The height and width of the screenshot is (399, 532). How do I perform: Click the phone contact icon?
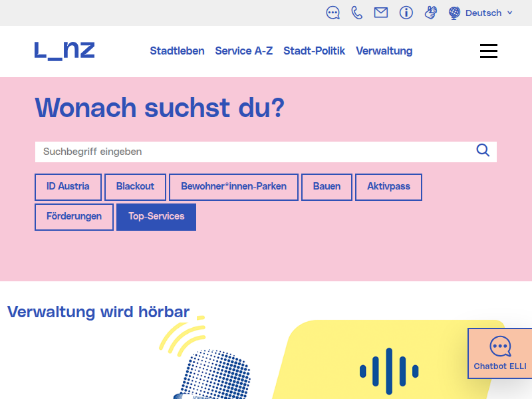point(357,13)
